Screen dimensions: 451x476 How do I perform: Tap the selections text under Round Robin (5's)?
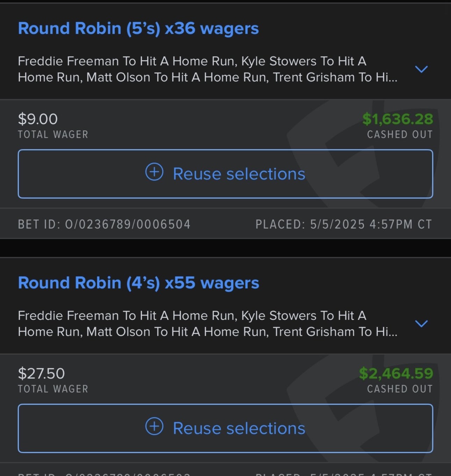(207, 69)
